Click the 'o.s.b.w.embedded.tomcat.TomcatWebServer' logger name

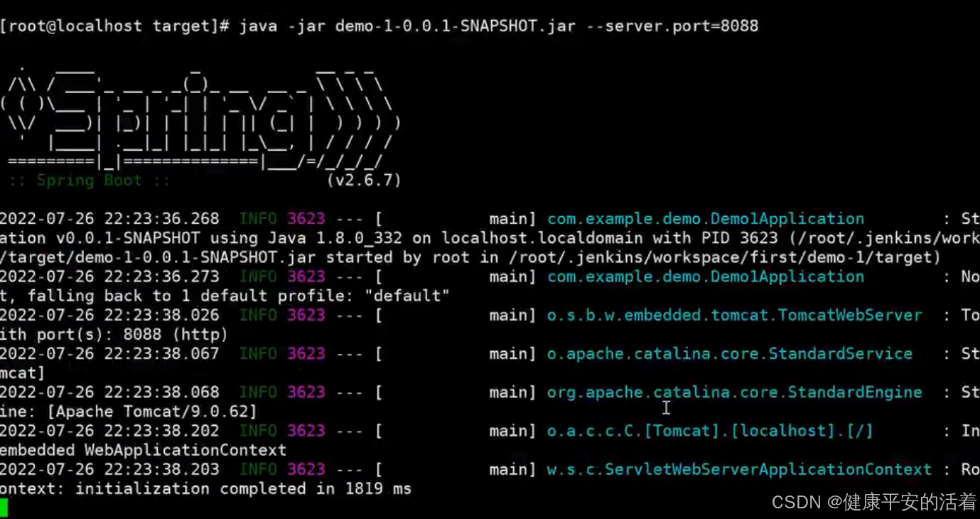[735, 315]
